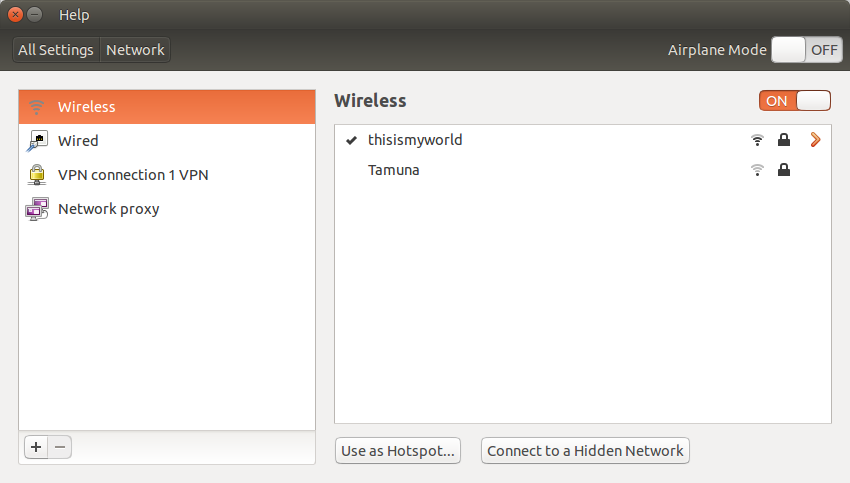Click signal strength icon for Tamuna
Viewport: 850px width, 483px height.
coord(757,170)
